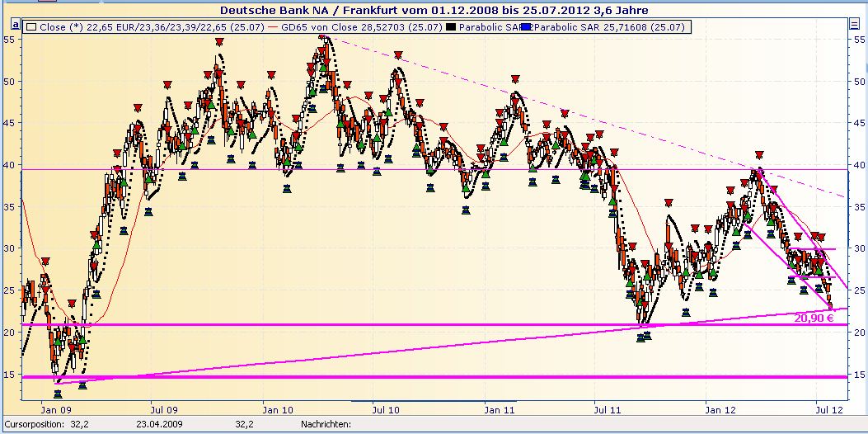Image resolution: width=868 pixels, height=434 pixels.
Task: Select the Parabolic SAR 25,71608 legend entry
Action: tap(609, 26)
